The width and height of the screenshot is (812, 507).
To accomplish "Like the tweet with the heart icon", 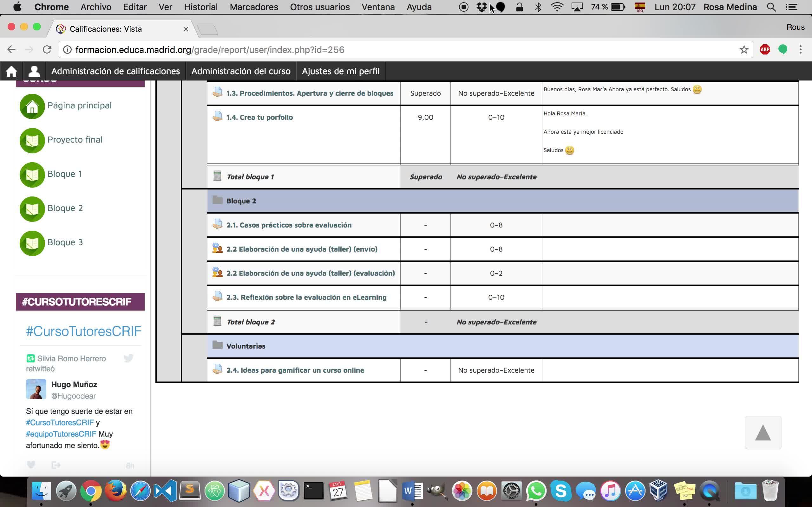I will [31, 465].
